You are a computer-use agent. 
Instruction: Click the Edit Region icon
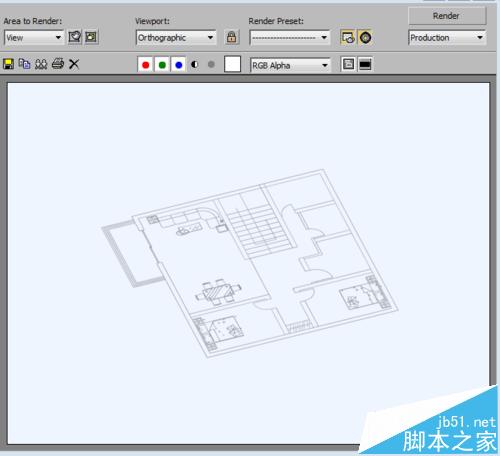click(75, 37)
